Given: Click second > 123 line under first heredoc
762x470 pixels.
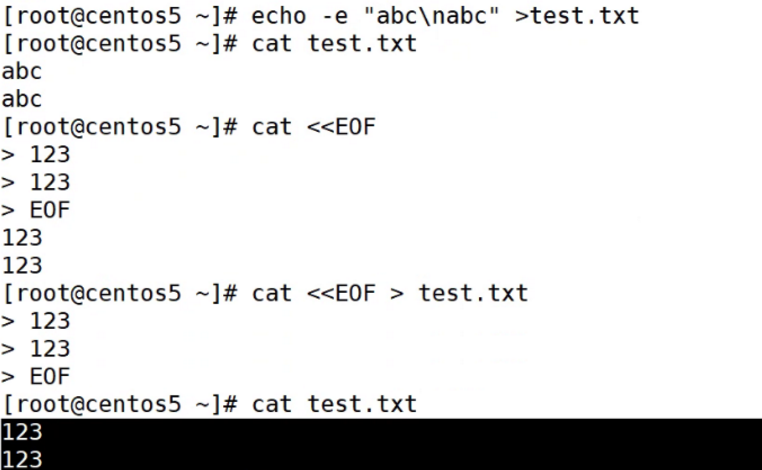Looking at the screenshot, I should [x=36, y=182].
